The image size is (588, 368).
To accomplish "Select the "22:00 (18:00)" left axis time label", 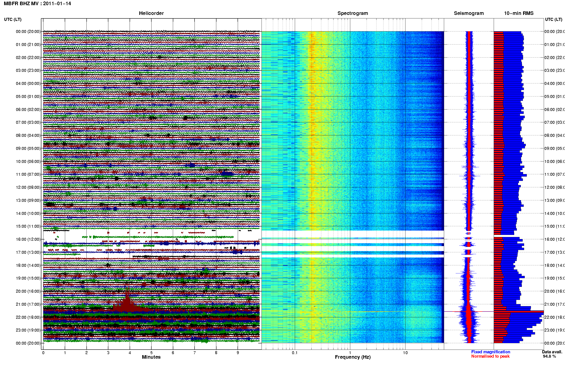I will point(28,317).
